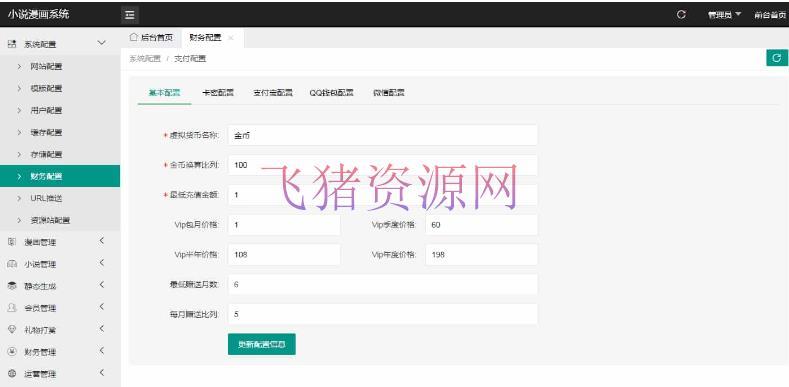Click 支付配置 breadcrumb text

pos(190,58)
